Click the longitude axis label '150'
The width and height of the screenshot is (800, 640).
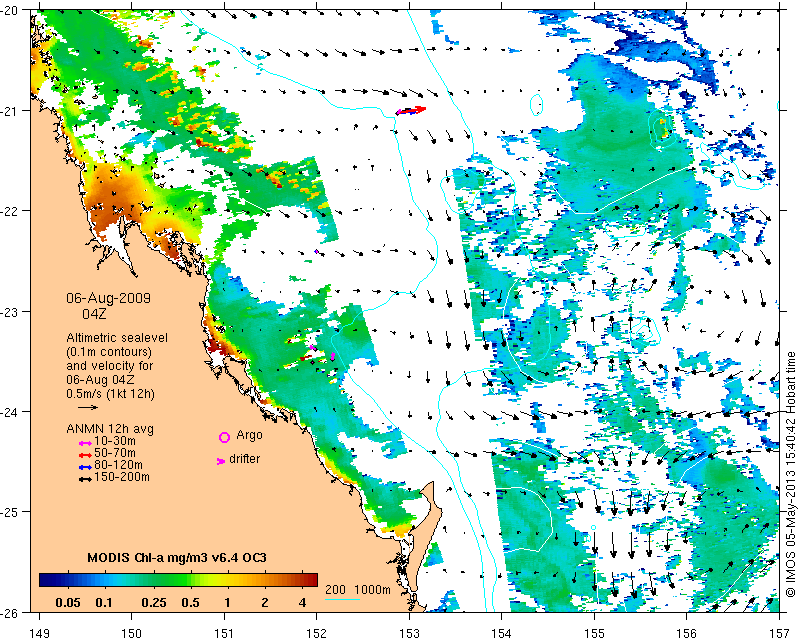132,633
